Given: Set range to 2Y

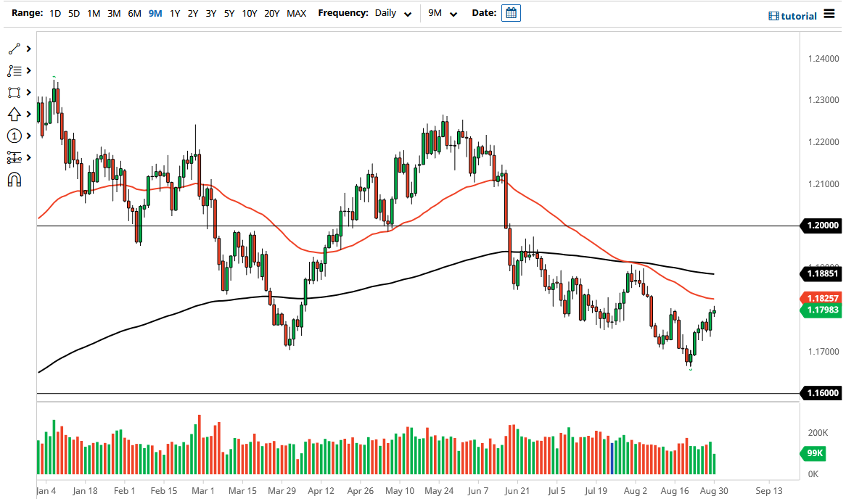Looking at the screenshot, I should tap(193, 13).
